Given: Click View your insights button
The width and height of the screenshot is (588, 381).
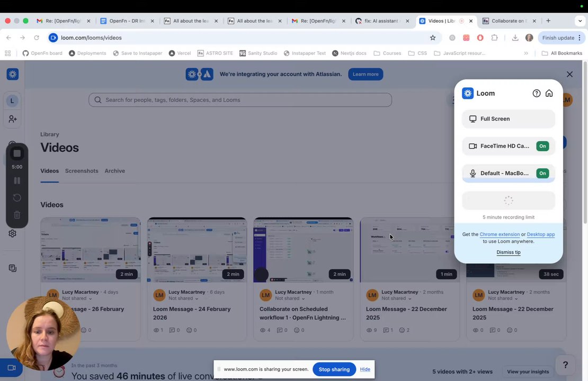Looking at the screenshot, I should [528, 371].
